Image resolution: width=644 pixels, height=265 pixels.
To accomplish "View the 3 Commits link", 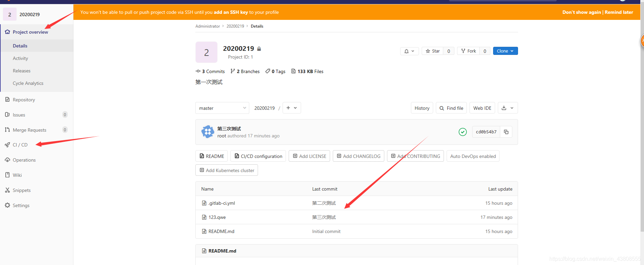I will pos(210,71).
